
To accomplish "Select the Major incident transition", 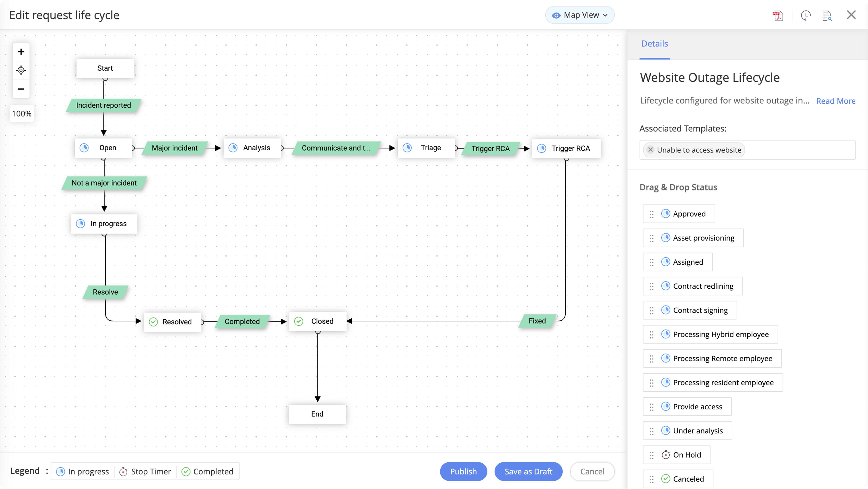I will coord(175,148).
